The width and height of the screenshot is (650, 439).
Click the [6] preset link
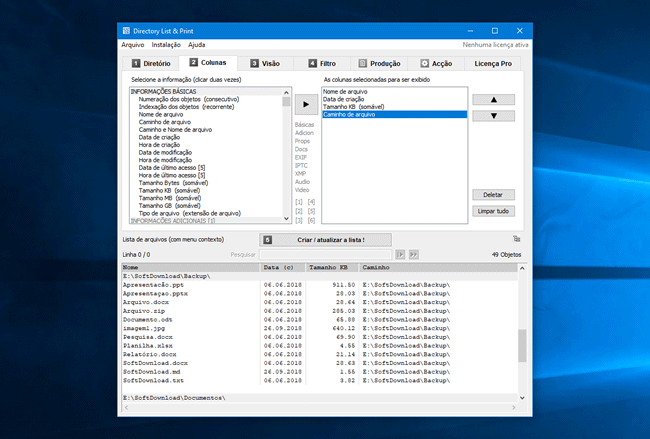[311, 221]
